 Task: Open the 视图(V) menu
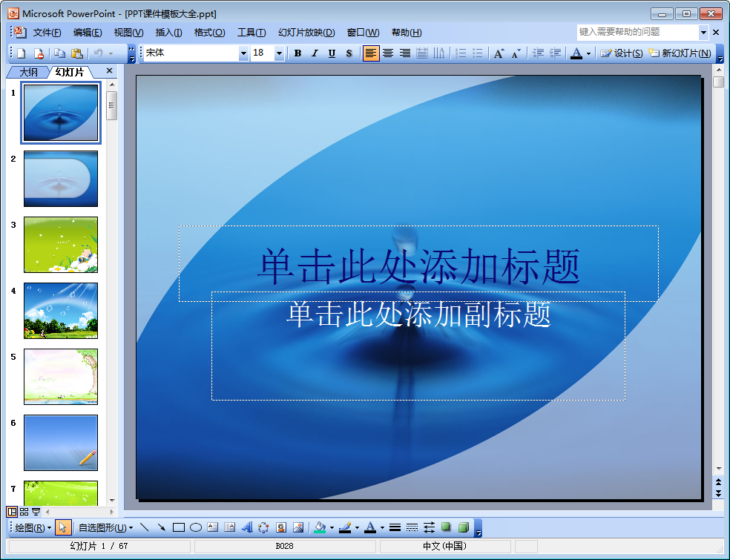click(128, 33)
